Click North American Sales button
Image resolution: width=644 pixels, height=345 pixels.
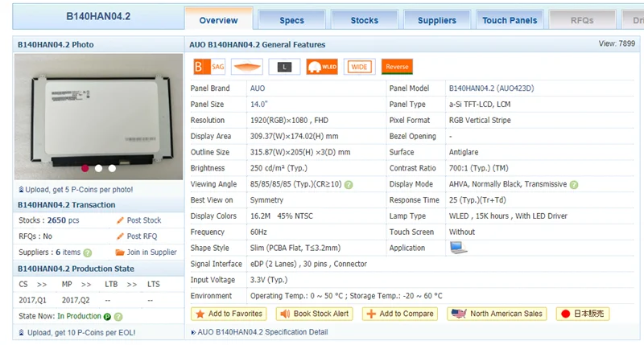click(497, 314)
